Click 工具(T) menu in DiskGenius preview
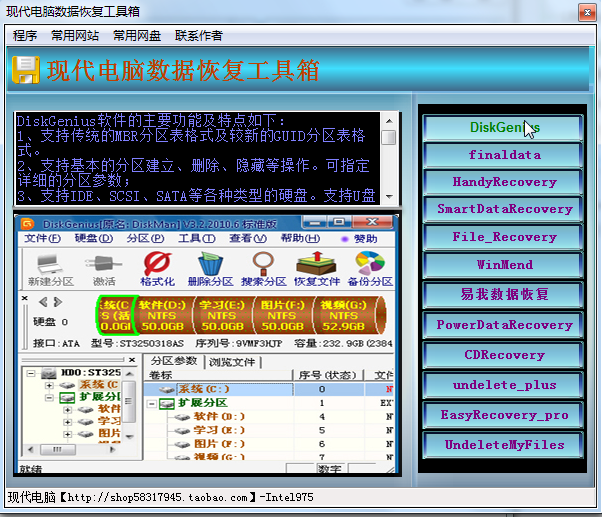The height and width of the screenshot is (517, 602). click(x=197, y=238)
